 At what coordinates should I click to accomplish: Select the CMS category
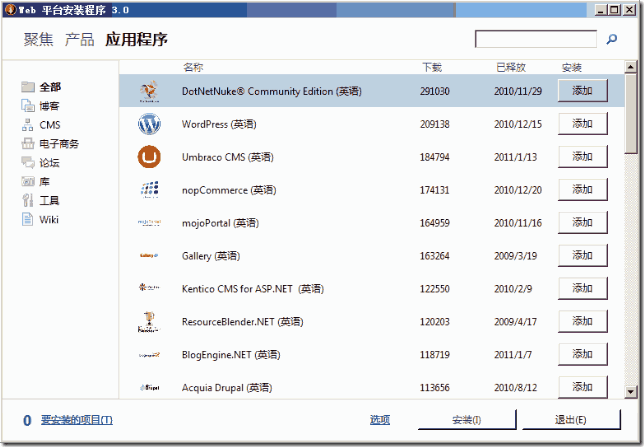50,125
